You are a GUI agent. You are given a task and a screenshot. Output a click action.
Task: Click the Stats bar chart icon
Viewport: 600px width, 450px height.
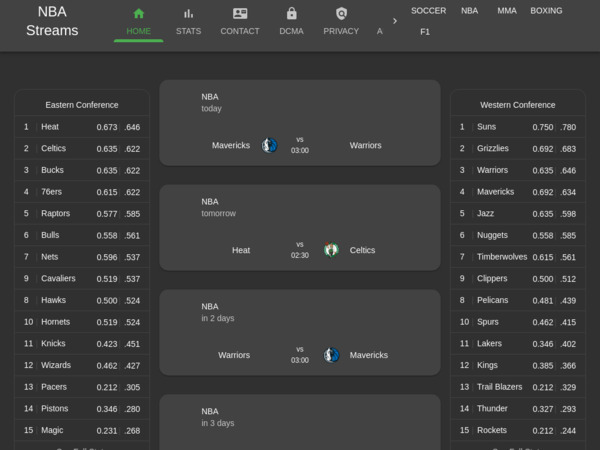(x=188, y=14)
